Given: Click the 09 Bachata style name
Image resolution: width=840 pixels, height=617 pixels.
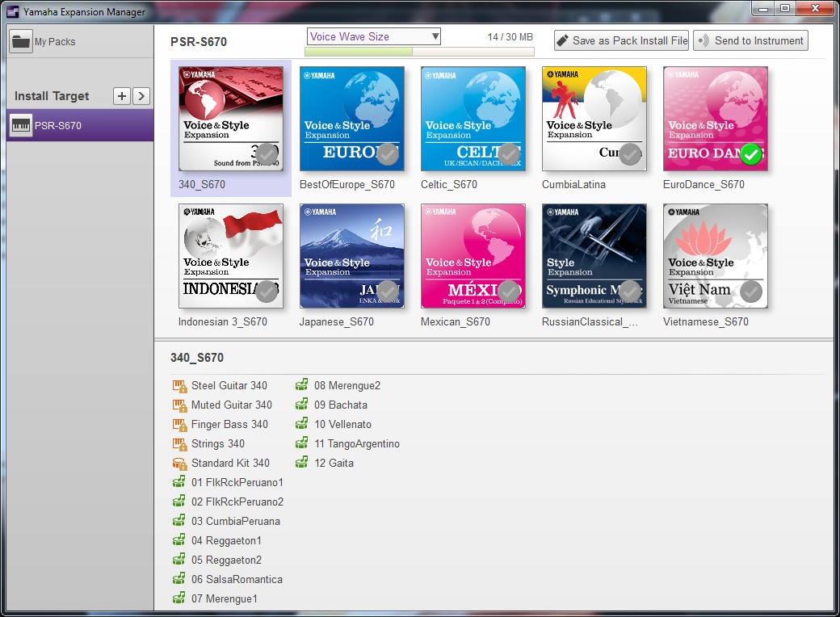Looking at the screenshot, I should (x=341, y=405).
